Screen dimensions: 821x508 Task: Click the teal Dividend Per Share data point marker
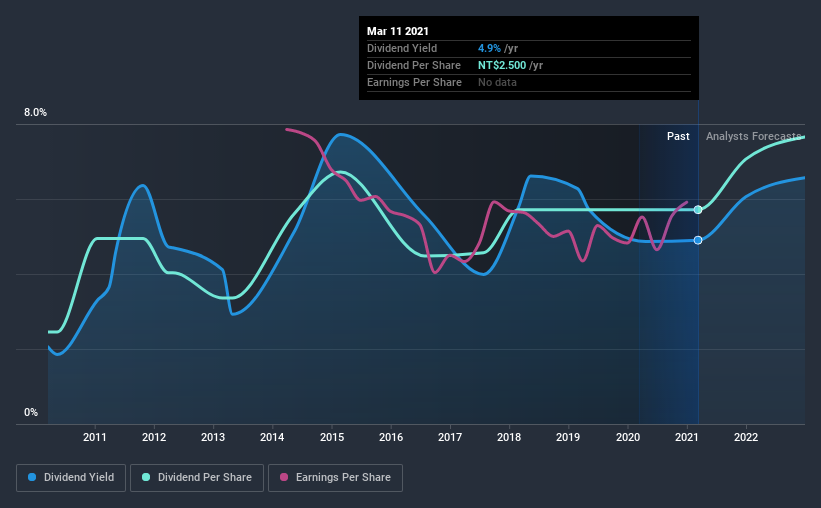click(x=698, y=210)
